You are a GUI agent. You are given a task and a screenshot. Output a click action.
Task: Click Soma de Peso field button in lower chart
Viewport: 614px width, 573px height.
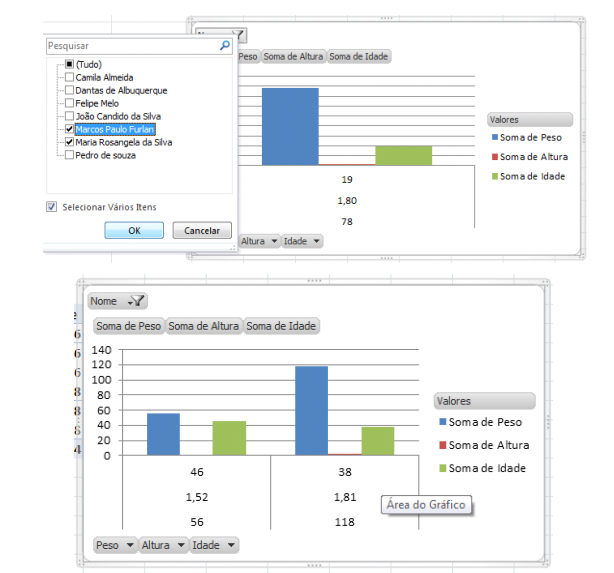pyautogui.click(x=129, y=326)
